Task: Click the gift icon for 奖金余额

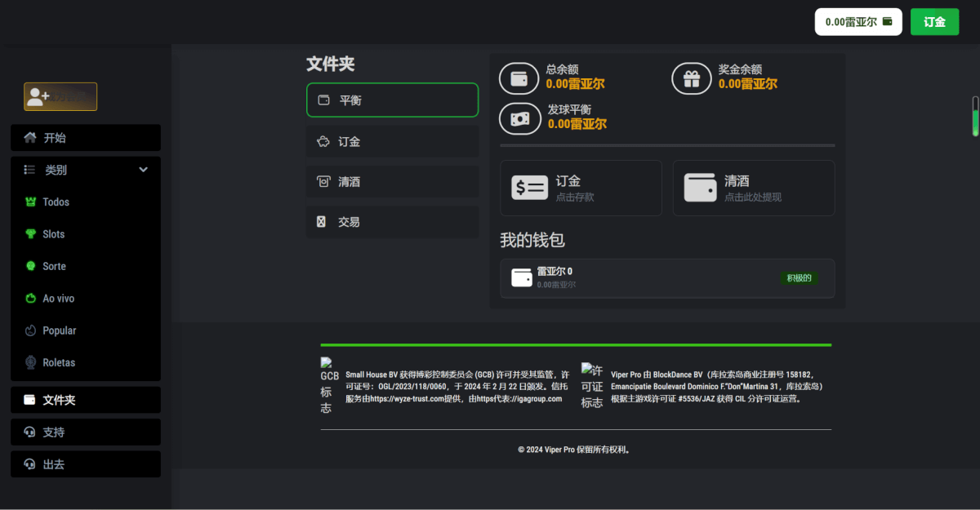Action: click(x=692, y=78)
